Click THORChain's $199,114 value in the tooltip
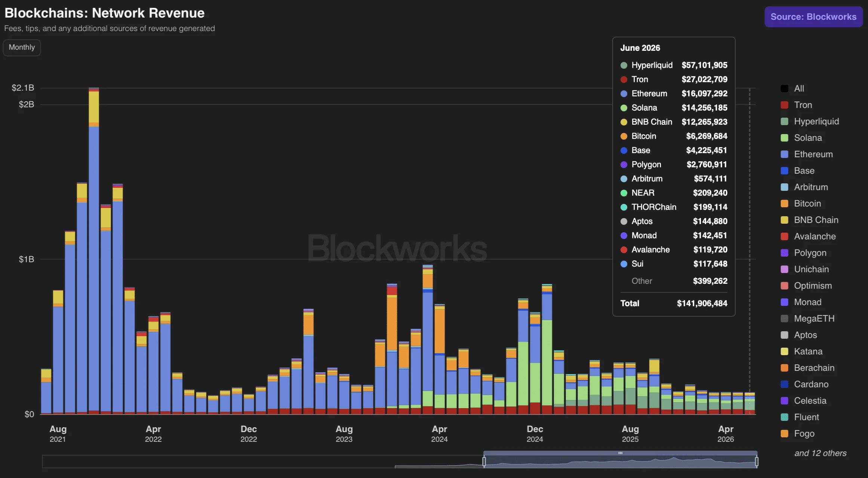The width and height of the screenshot is (868, 478). (710, 207)
